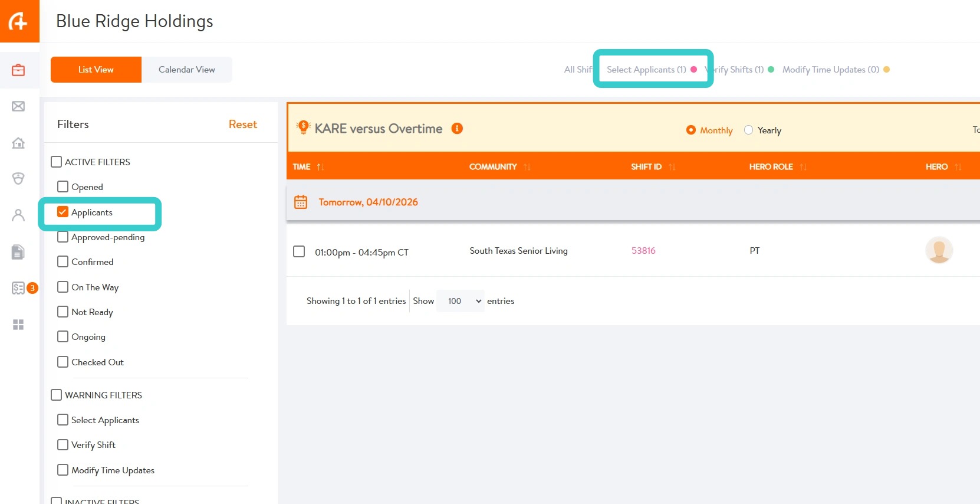
Task: Open the envelope messages icon in sidebar
Action: pos(18,106)
